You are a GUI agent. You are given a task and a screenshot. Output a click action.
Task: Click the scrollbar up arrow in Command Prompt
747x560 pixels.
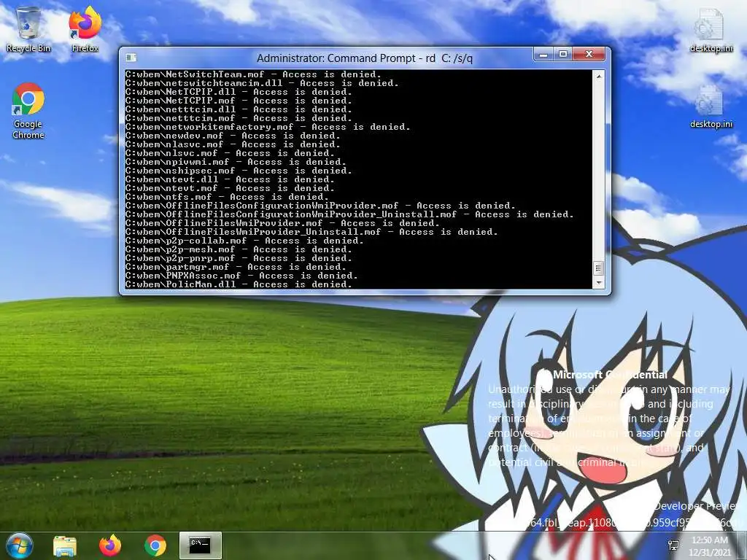599,76
